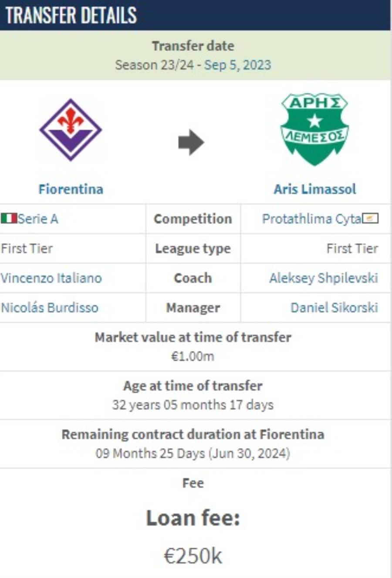Click the €1.00m market value
Screen dimensions: 392x578
(193, 357)
